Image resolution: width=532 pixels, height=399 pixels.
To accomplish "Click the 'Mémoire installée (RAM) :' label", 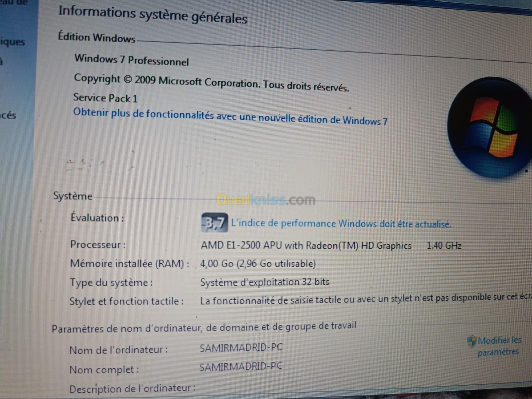I will pyautogui.click(x=130, y=264).
